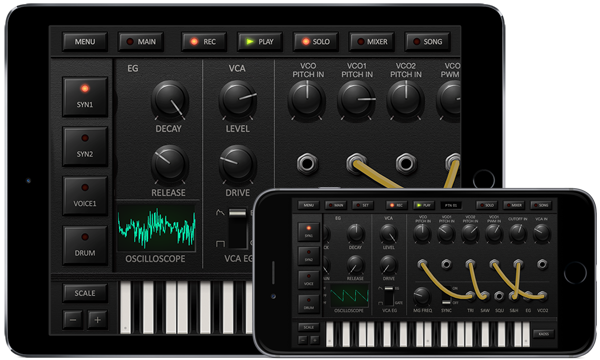Select the VOICE1 part button
Screen dimensions: 600x360
[x=85, y=195]
